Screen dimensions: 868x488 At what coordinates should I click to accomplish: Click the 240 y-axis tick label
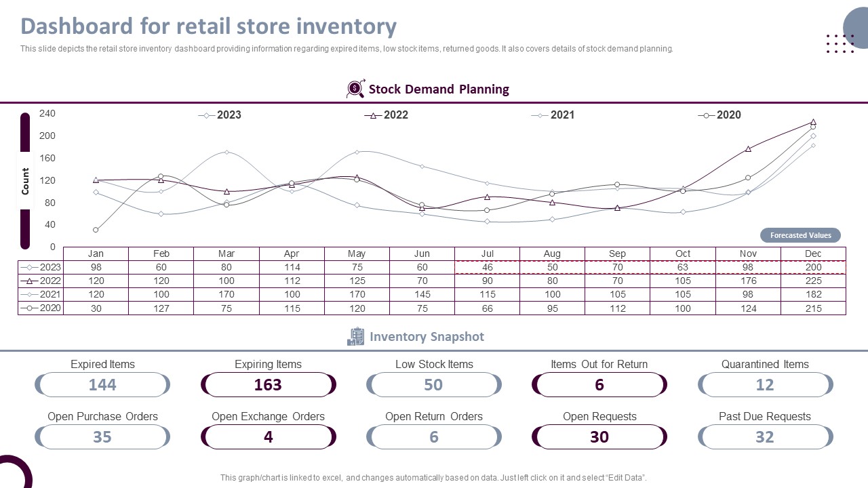[47, 113]
